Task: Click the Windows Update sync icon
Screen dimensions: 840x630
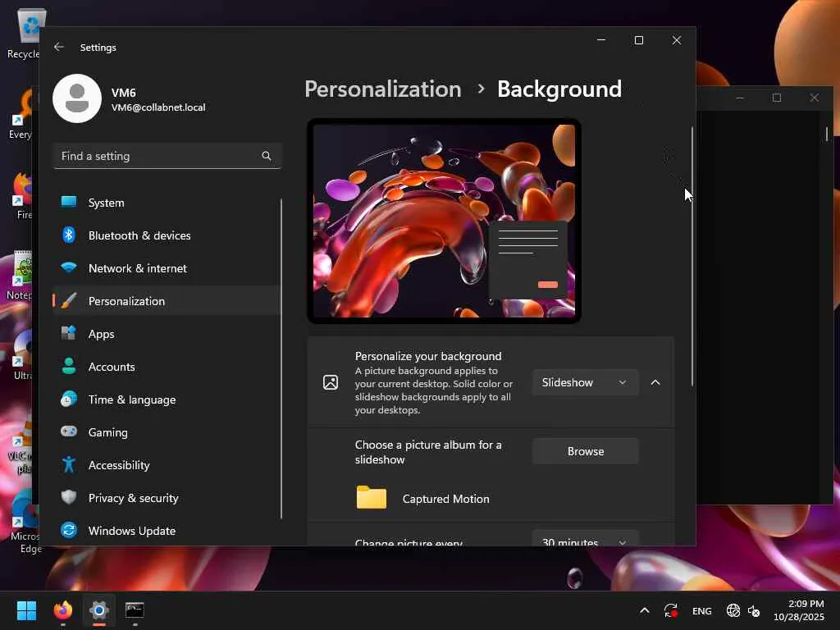Action: click(69, 531)
